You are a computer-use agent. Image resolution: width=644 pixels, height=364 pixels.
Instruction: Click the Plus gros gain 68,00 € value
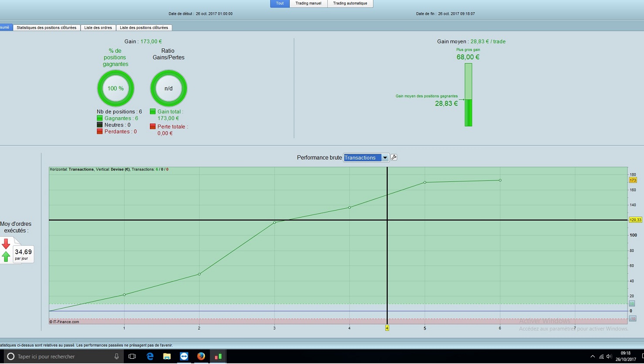point(468,57)
